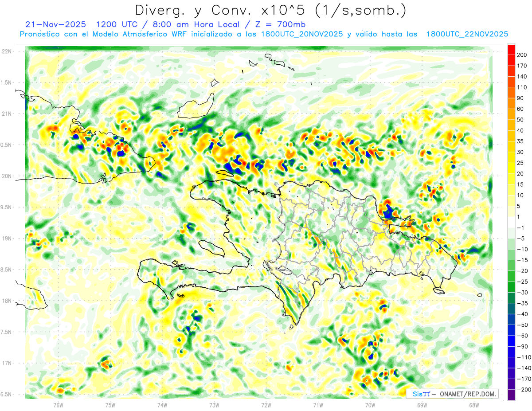Click the '74W' longitude label
532x411 pixels.
point(162,405)
